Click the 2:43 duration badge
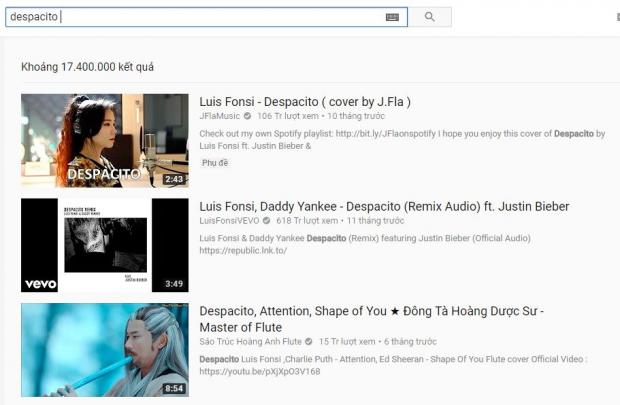The height and width of the screenshot is (405, 620). 173,179
